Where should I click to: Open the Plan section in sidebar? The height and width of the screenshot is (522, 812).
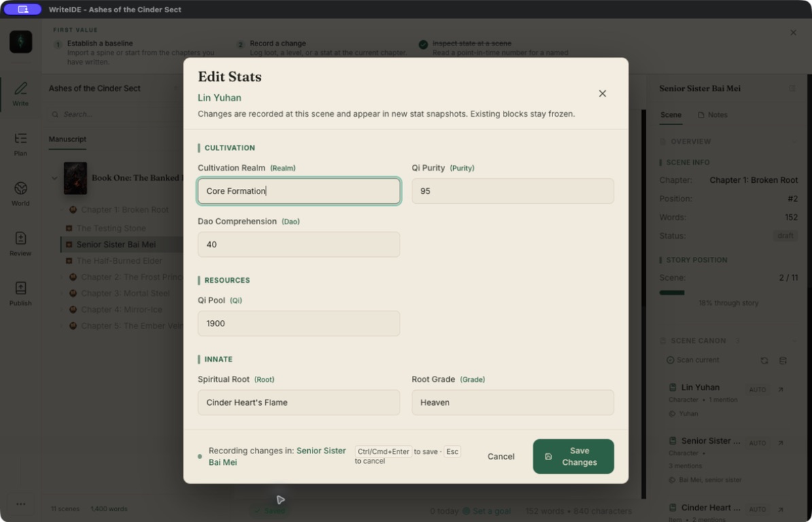20,144
